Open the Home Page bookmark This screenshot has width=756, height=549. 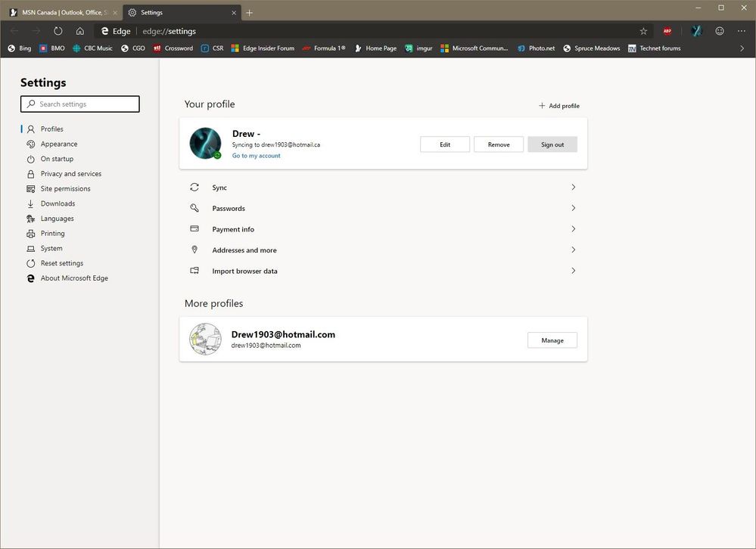point(375,48)
